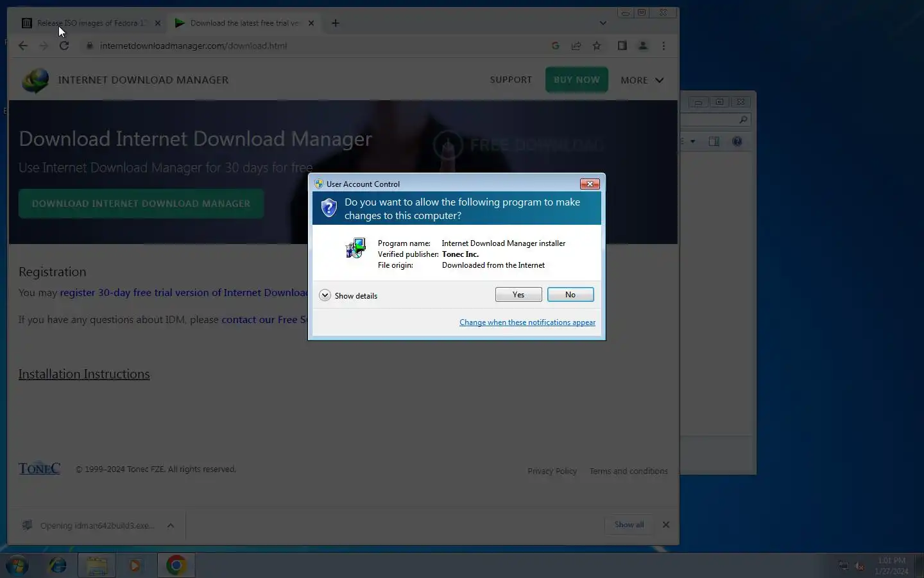
Task: Click the system clock in taskbar
Action: (891, 566)
